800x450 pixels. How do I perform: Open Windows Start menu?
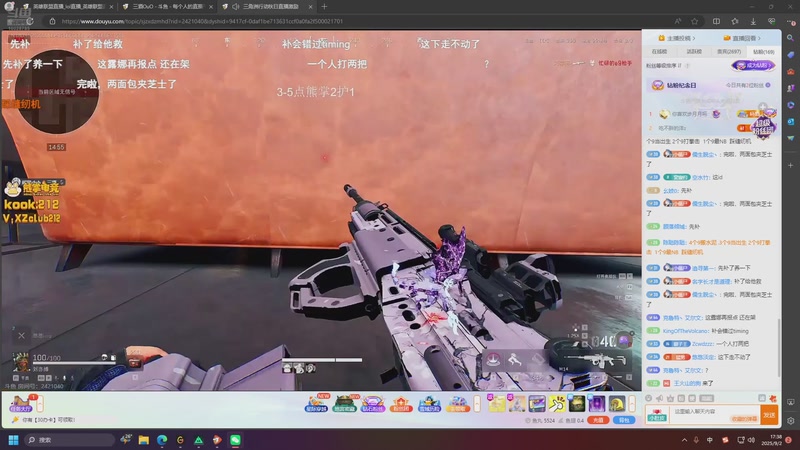tap(13, 440)
